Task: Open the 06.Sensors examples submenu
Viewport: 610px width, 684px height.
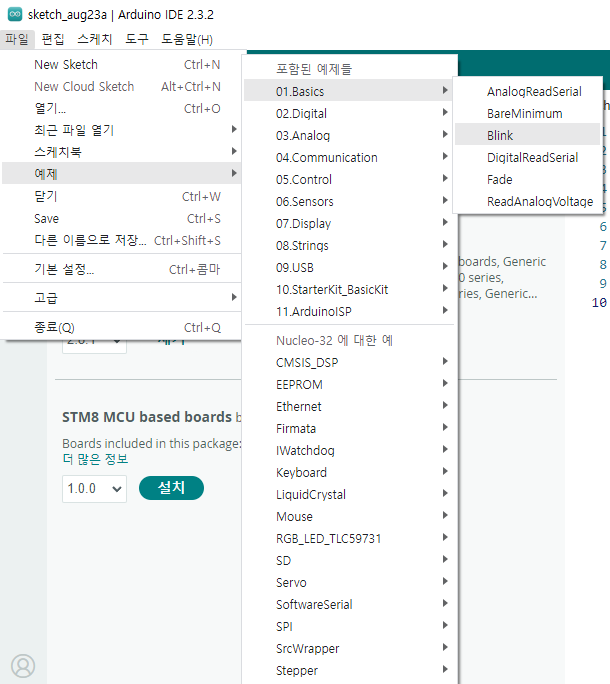Action: [x=349, y=202]
